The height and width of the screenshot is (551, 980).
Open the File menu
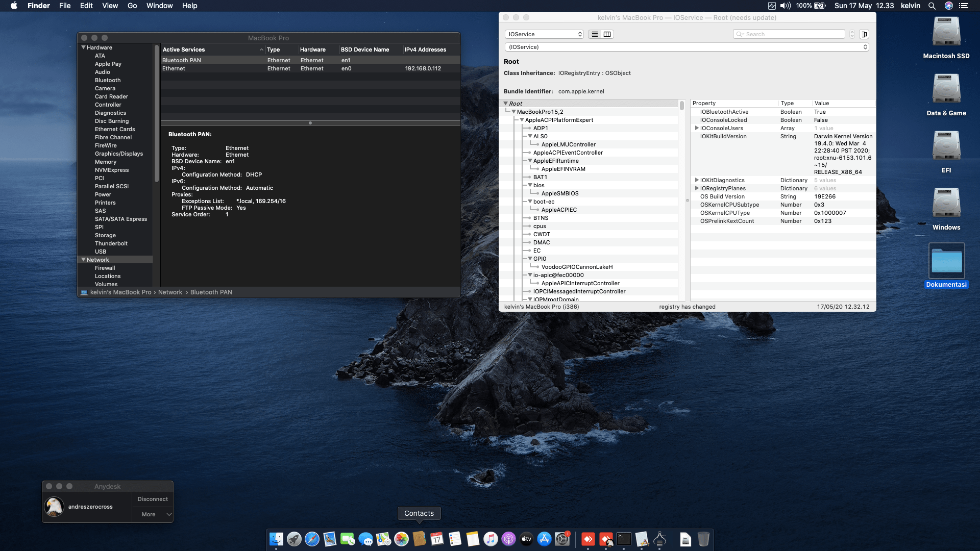click(65, 6)
